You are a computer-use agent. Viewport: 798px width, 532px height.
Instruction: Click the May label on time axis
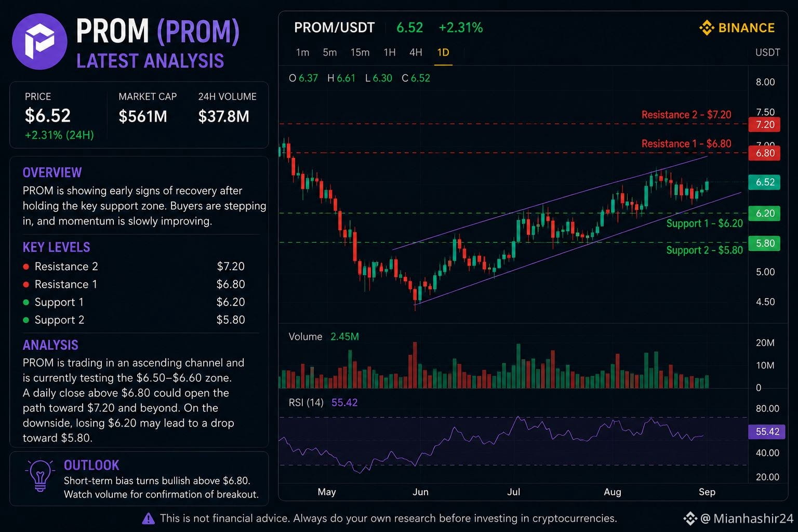click(x=327, y=492)
